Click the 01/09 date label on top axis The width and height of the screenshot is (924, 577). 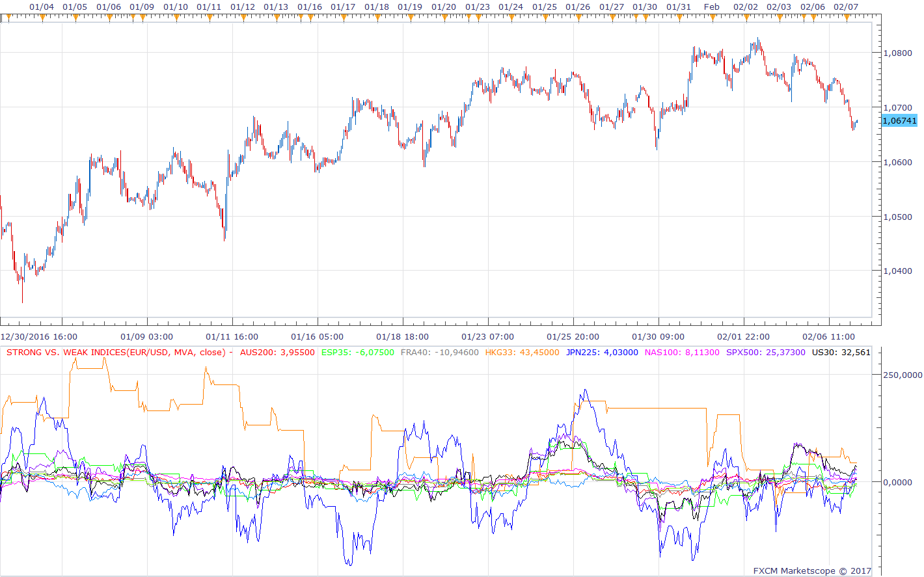click(142, 7)
